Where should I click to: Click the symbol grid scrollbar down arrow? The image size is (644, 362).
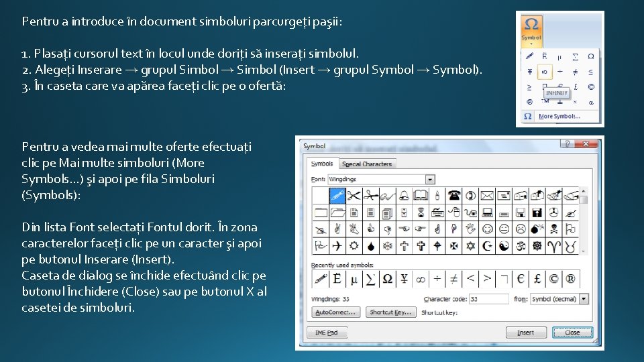pyautogui.click(x=584, y=251)
